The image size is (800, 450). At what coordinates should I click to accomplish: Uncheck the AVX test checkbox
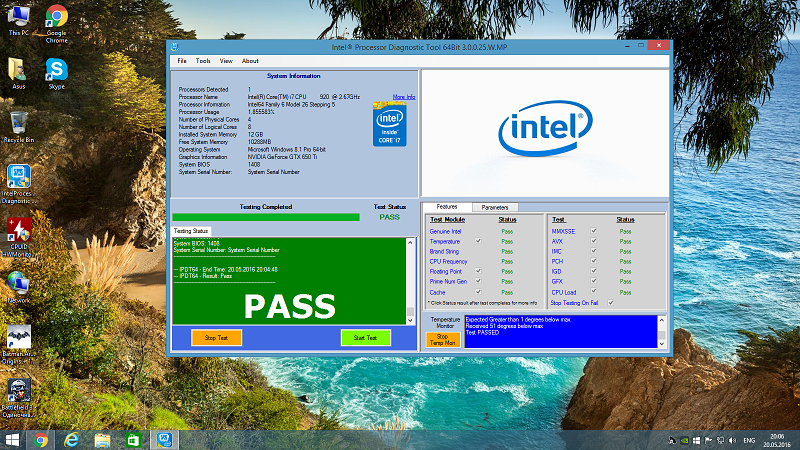[x=594, y=241]
